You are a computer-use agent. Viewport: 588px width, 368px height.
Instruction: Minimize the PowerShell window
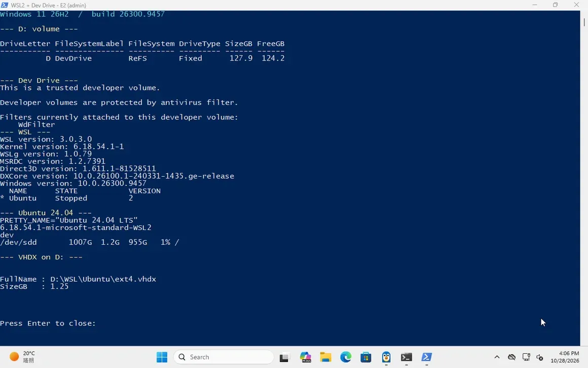pyautogui.click(x=535, y=5)
